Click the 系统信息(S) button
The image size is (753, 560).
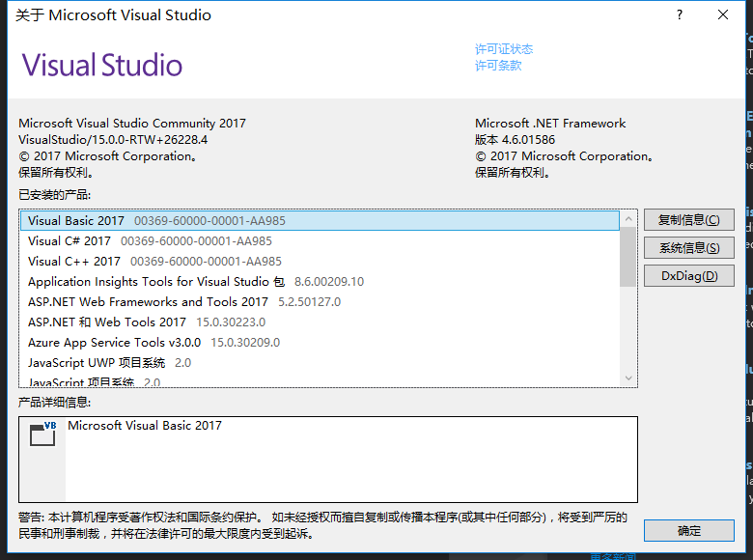click(688, 248)
